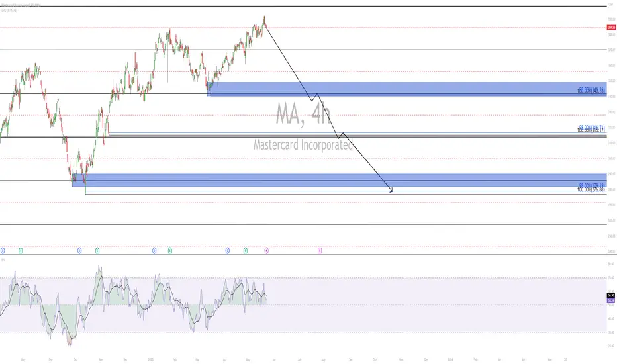Click the RSI indicator legend label
Screen dimensions: 617x364
pos(3,259)
